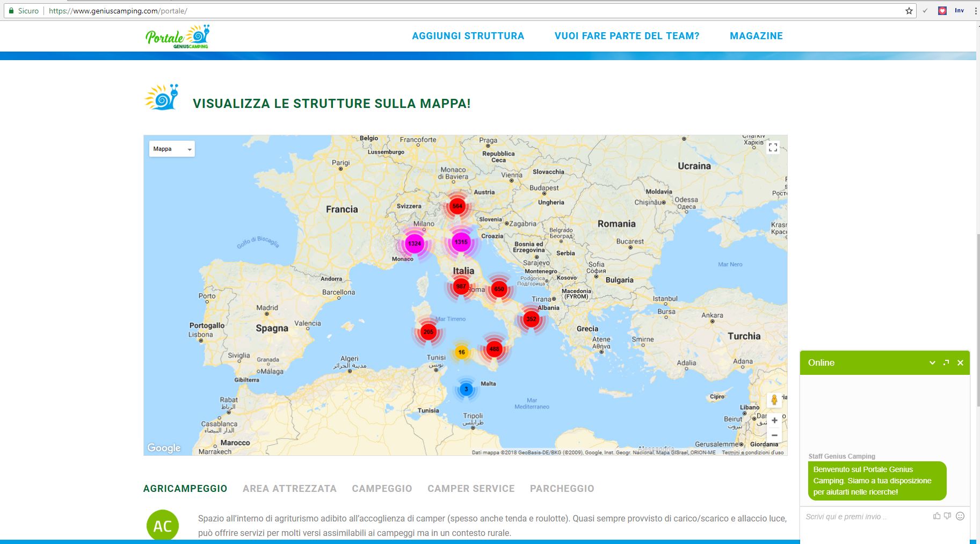Zoom out on the map
This screenshot has width=980, height=544.
[774, 435]
